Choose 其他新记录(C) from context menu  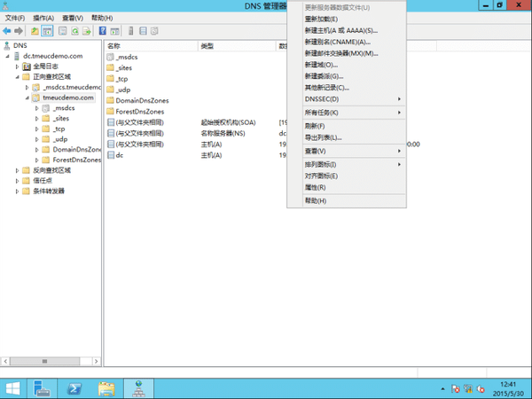pos(347,88)
